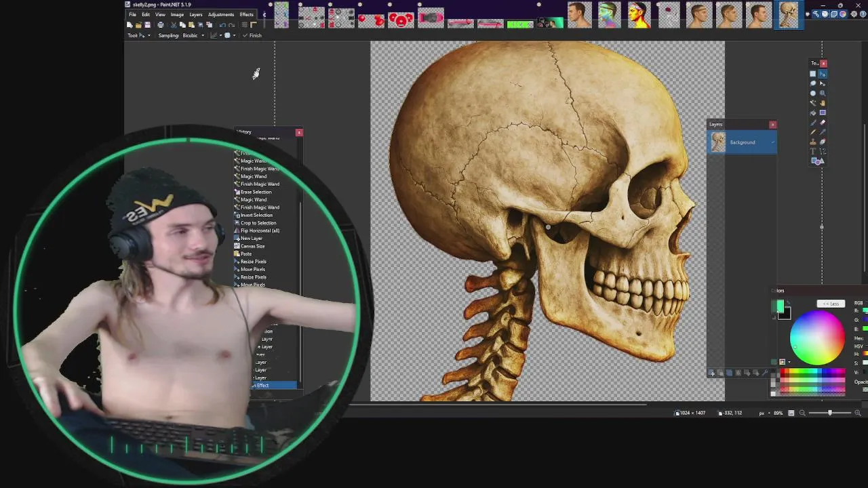Select the Shapes tool
The height and width of the screenshot is (488, 868).
click(x=818, y=161)
